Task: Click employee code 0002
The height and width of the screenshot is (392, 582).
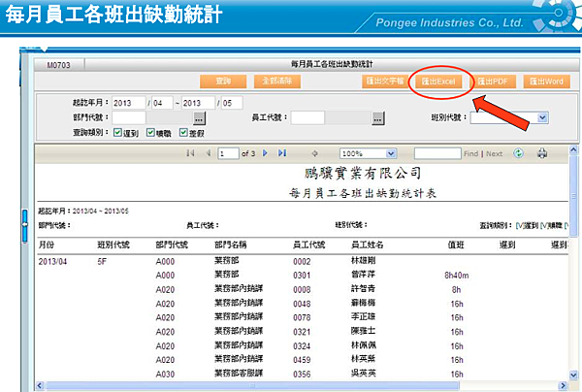Action: pos(302,261)
